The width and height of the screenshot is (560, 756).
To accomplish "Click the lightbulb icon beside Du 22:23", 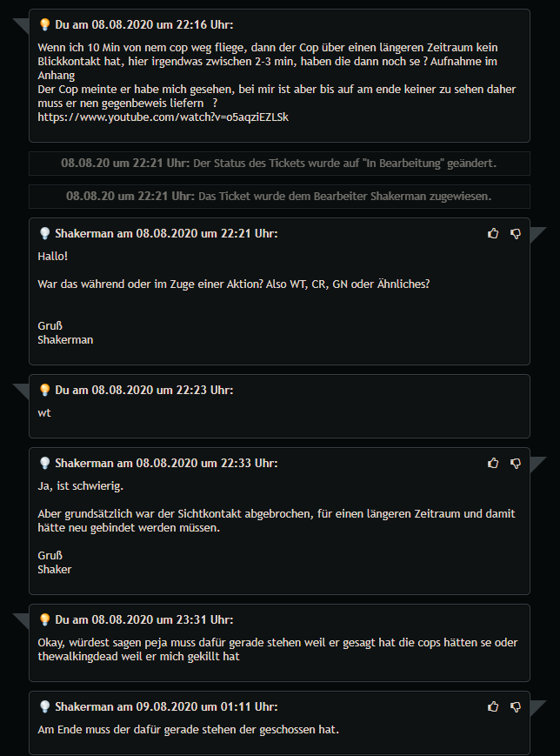I will 45,390.
